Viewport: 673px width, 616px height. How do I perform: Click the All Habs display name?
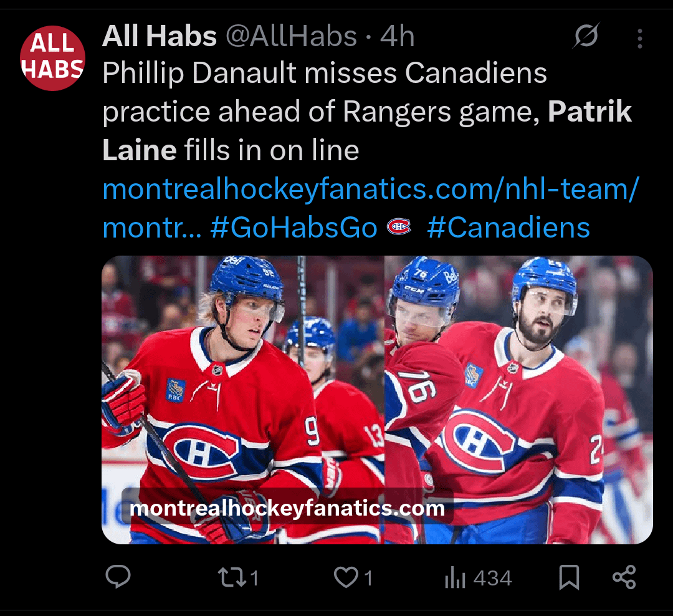tap(160, 37)
